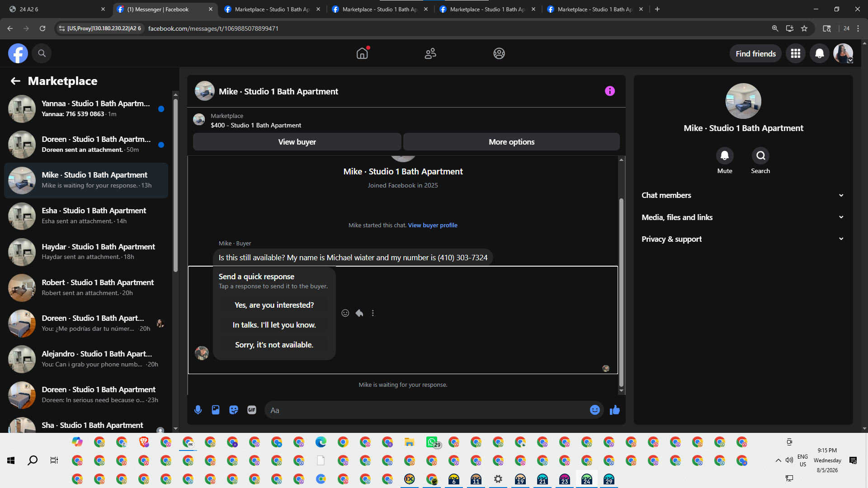
Task: Expand Media, files and links section
Action: coord(743,217)
